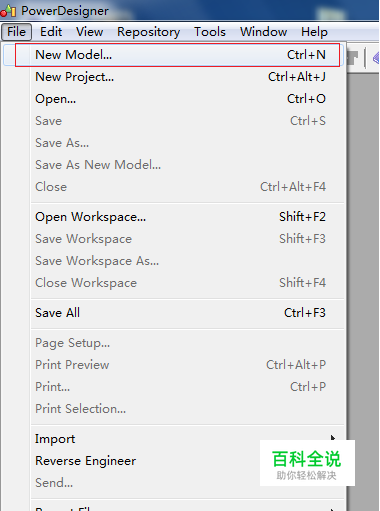Viewport: 380px width, 511px height.
Task: Click the PowerDesigner app icon in title bar
Action: (8, 11)
